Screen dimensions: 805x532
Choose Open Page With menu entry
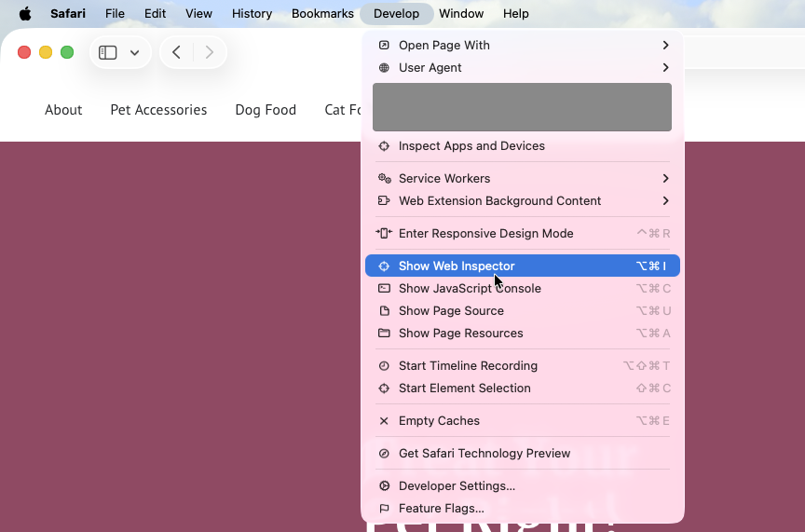click(x=523, y=46)
